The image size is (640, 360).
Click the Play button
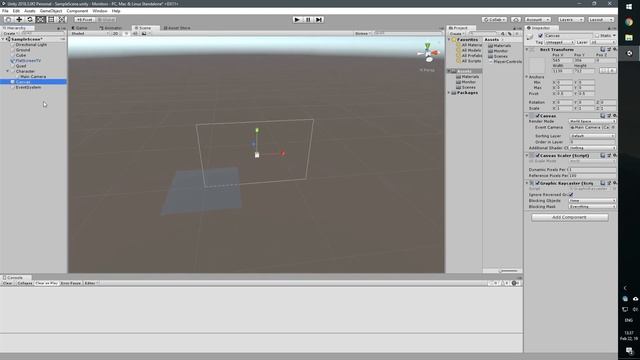coord(297,20)
